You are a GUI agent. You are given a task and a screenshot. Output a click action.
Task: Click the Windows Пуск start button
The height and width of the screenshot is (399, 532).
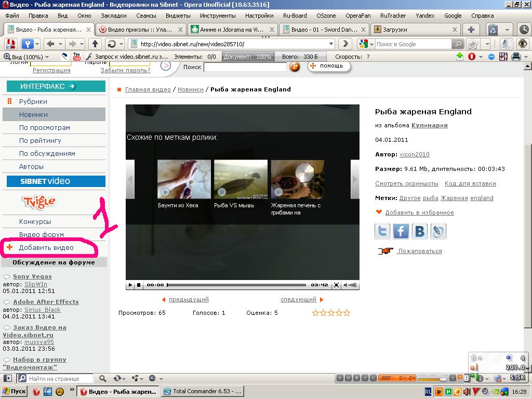pos(15,391)
